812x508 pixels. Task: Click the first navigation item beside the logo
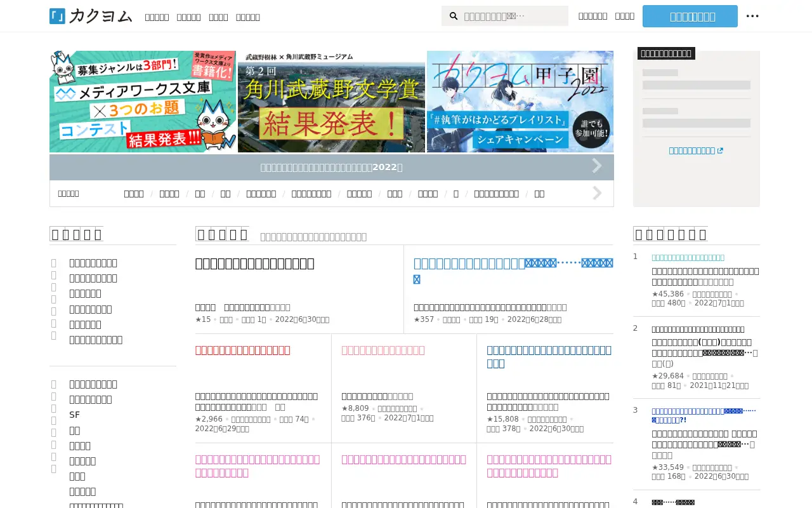(x=157, y=17)
